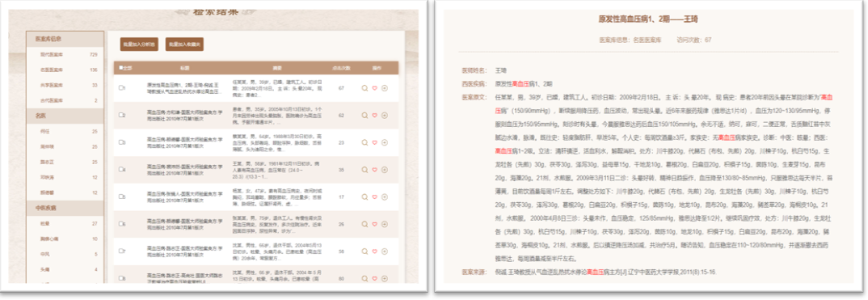Click 名医医案库 link in the detail window
The height and width of the screenshot is (300, 868).
(x=647, y=40)
